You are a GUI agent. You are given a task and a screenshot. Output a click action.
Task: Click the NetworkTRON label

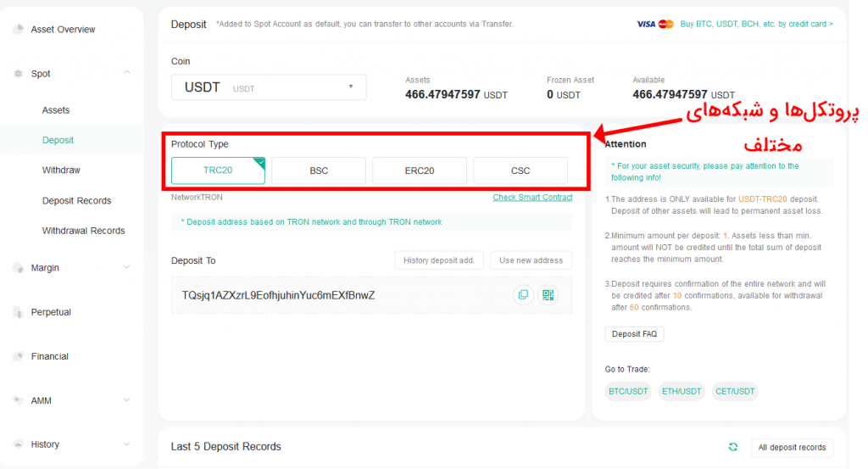[197, 197]
